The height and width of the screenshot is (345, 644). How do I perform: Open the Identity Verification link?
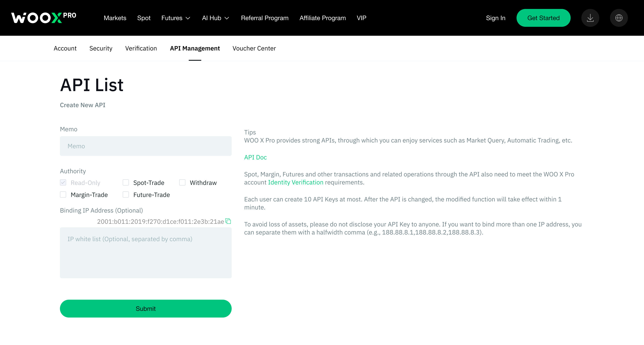(x=295, y=182)
